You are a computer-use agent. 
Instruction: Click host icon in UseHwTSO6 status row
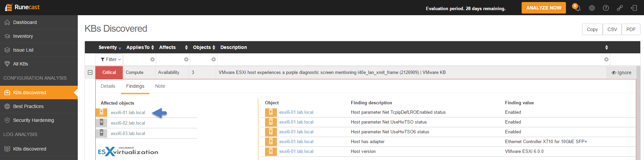point(271,132)
